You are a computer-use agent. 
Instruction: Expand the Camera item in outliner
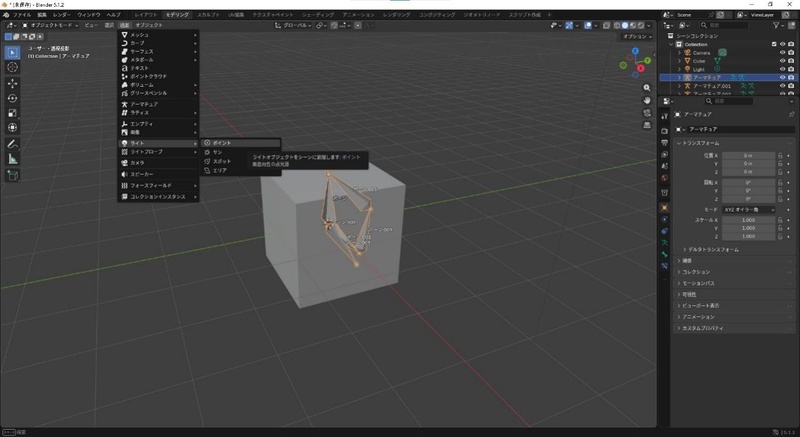pyautogui.click(x=679, y=53)
